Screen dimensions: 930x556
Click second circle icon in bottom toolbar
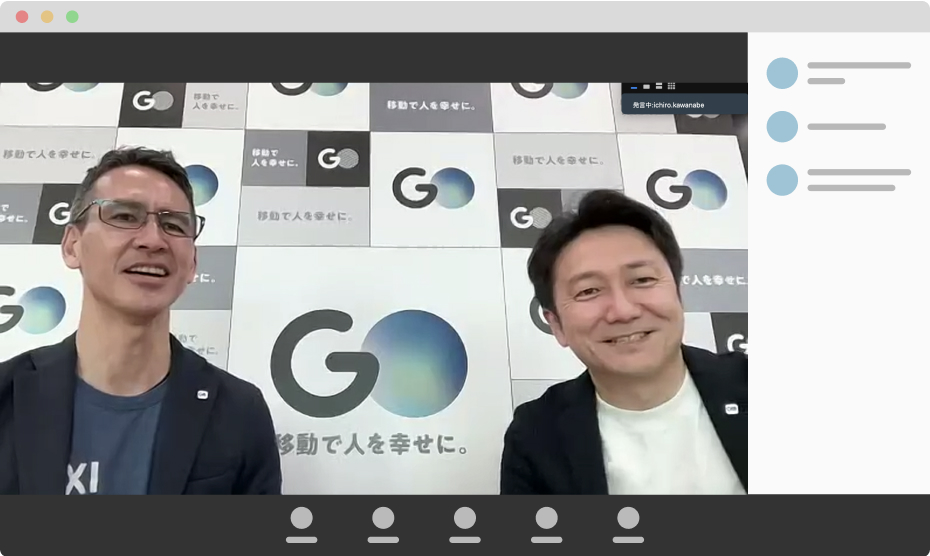(383, 518)
